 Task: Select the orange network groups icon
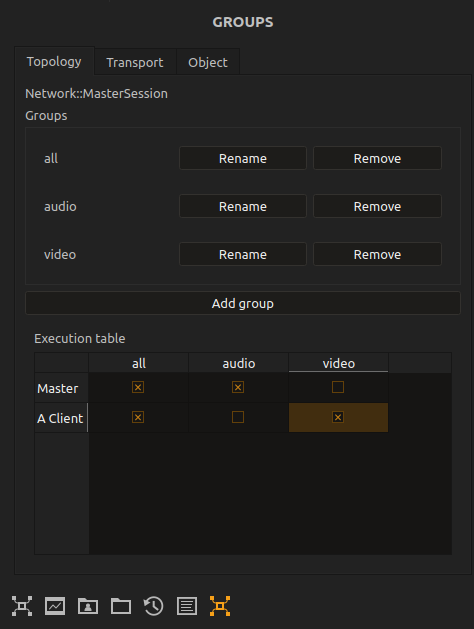point(220,606)
